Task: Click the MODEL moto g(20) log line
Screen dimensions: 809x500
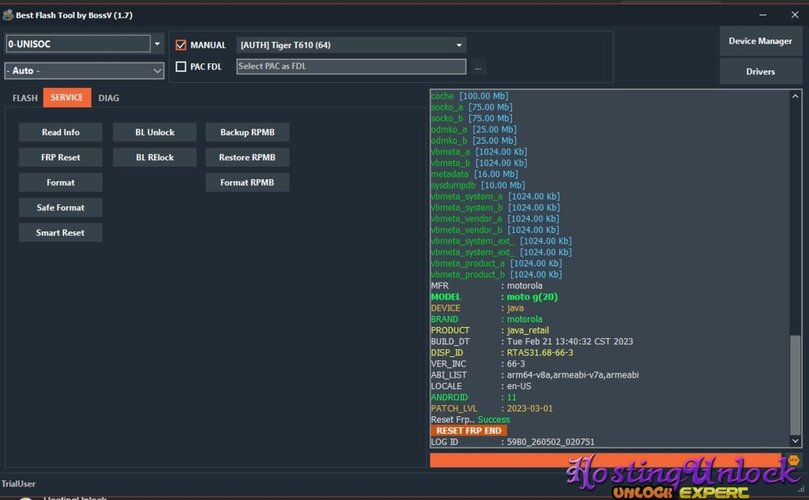Action: (x=494, y=297)
